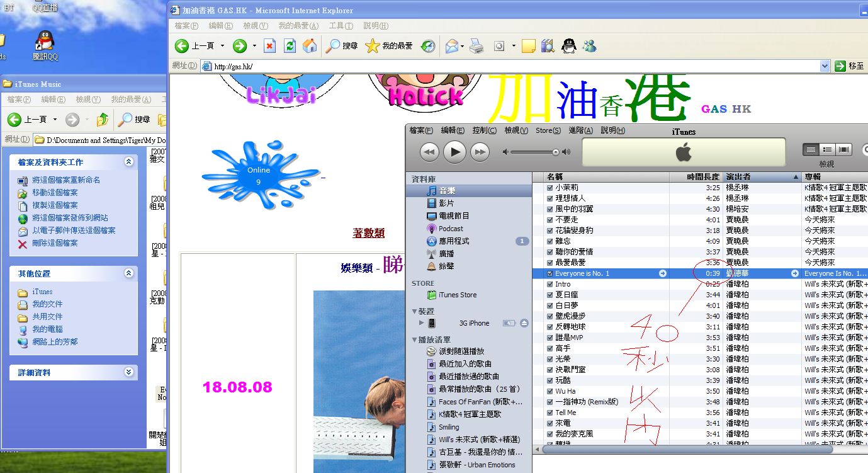Expand the 詳細資料 panel in Explorer

[x=129, y=372]
